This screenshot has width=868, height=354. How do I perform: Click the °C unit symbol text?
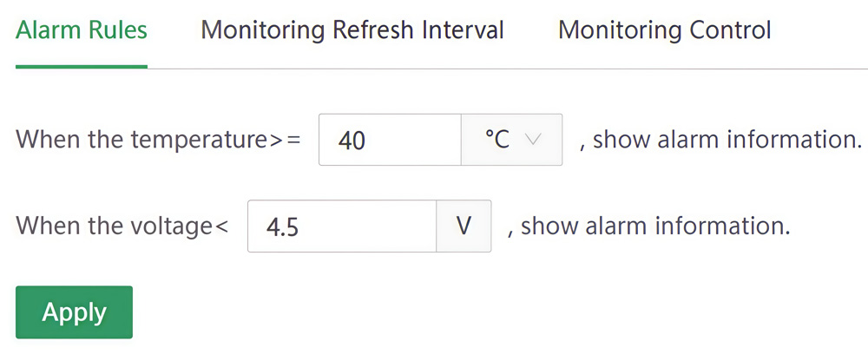point(496,139)
